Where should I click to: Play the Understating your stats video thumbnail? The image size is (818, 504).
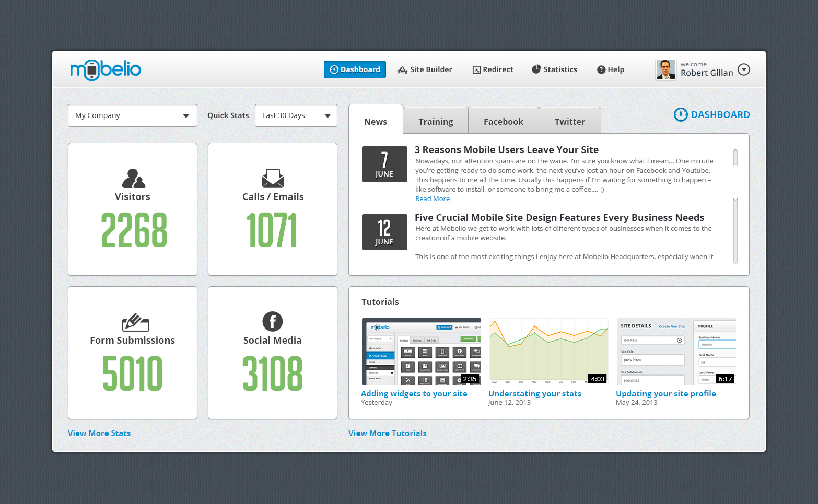tap(548, 351)
